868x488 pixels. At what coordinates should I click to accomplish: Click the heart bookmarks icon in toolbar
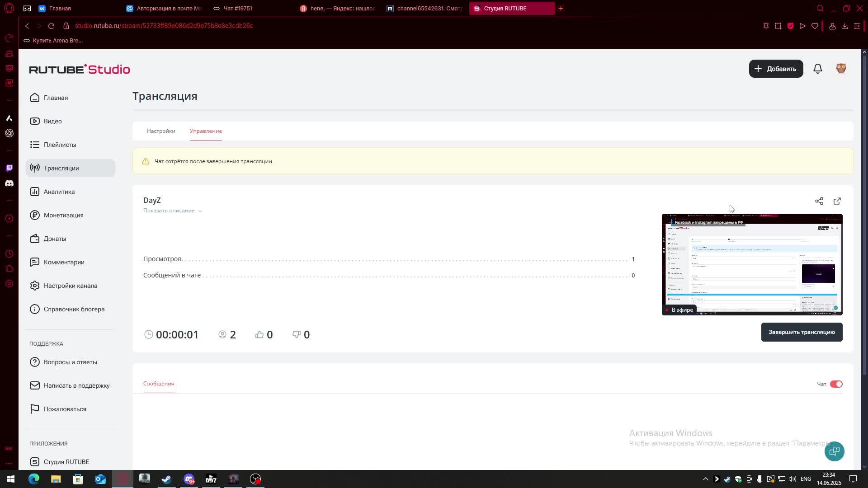pyautogui.click(x=815, y=26)
